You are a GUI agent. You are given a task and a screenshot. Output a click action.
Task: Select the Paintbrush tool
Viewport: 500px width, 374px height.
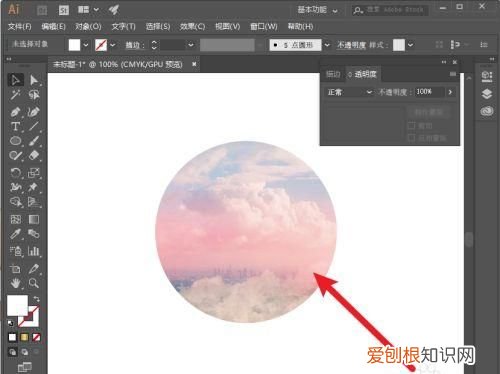[34, 141]
